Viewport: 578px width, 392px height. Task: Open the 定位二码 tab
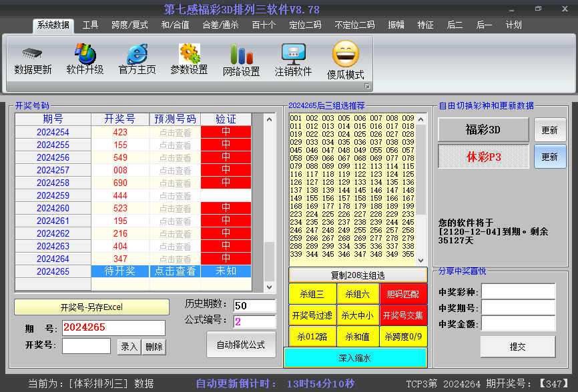pyautogui.click(x=305, y=25)
